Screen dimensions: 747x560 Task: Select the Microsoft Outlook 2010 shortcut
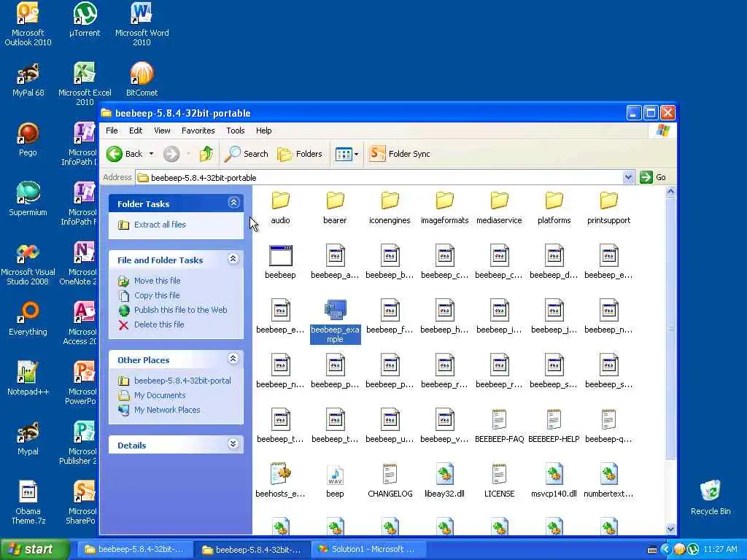pos(28,24)
